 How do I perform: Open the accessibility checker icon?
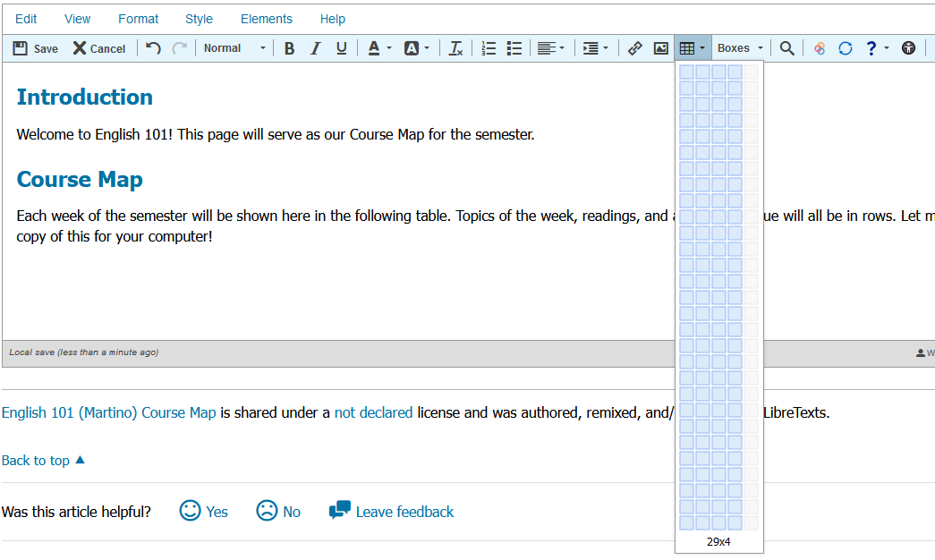point(908,48)
